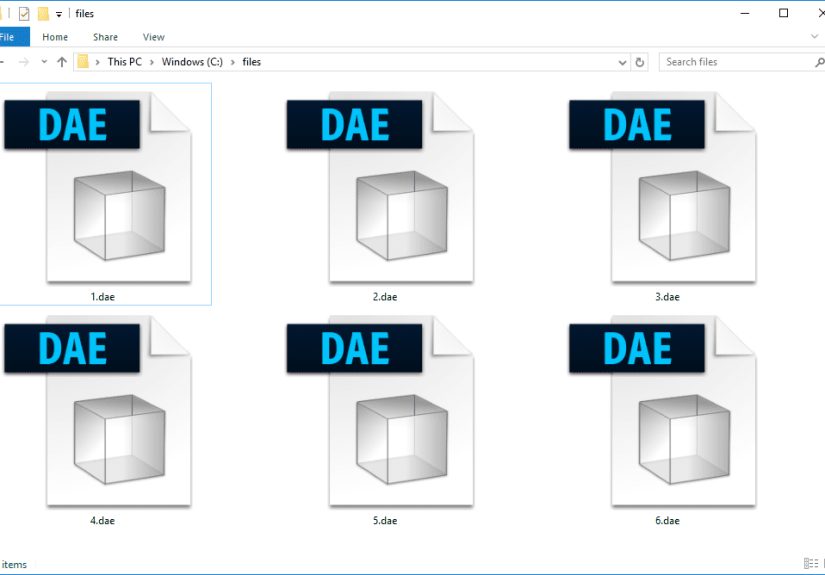Select the 5.dae file icon
Image resolution: width=825 pixels, height=575 pixels.
point(380,411)
